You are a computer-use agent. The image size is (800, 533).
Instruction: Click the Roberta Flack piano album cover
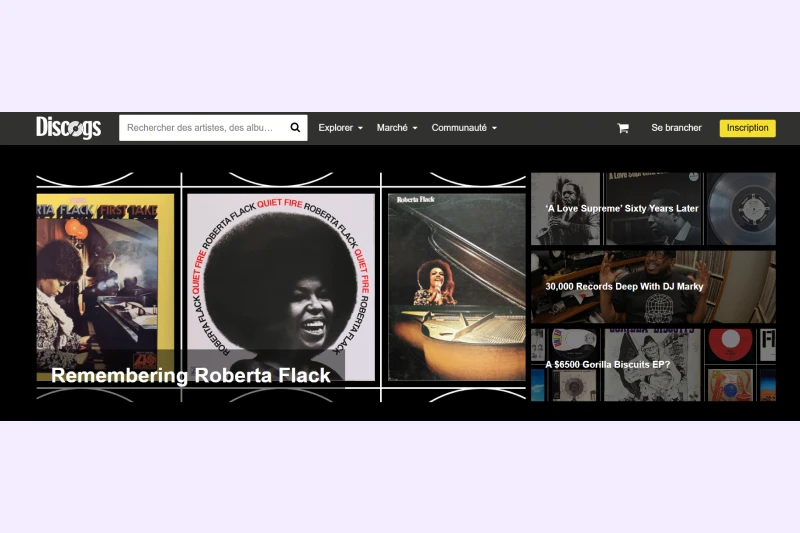(x=457, y=287)
